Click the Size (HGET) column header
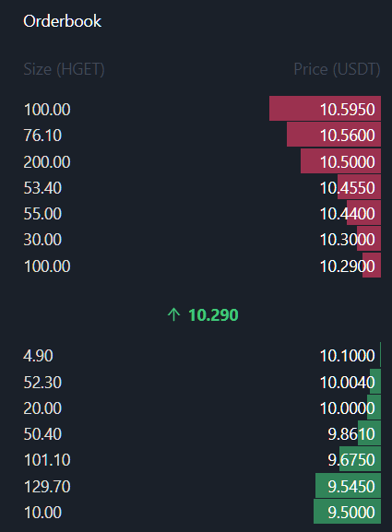Screen dimensions: 392x532 pyautogui.click(x=65, y=69)
